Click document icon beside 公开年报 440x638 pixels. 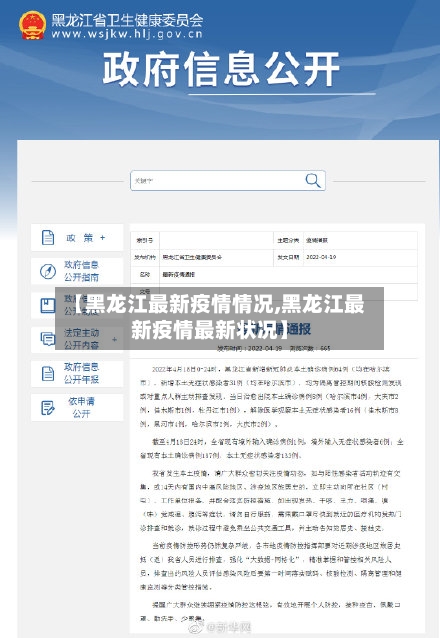[x=48, y=373]
